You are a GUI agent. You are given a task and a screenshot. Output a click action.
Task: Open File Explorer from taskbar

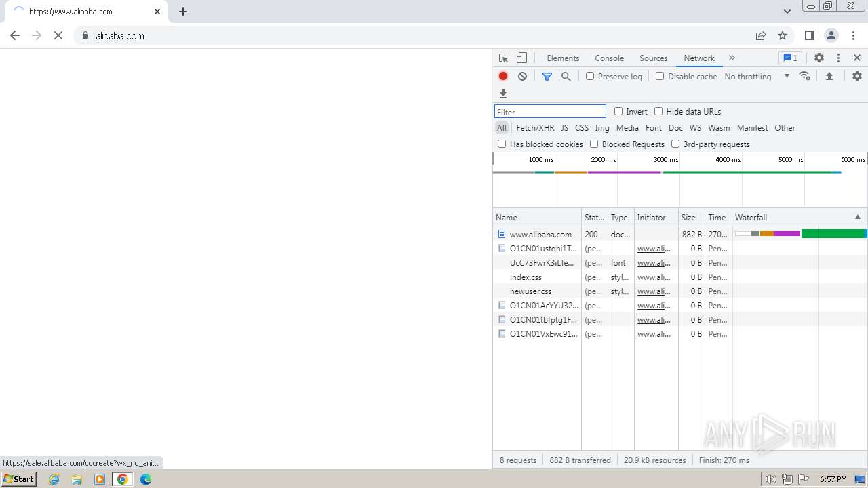pos(77,479)
